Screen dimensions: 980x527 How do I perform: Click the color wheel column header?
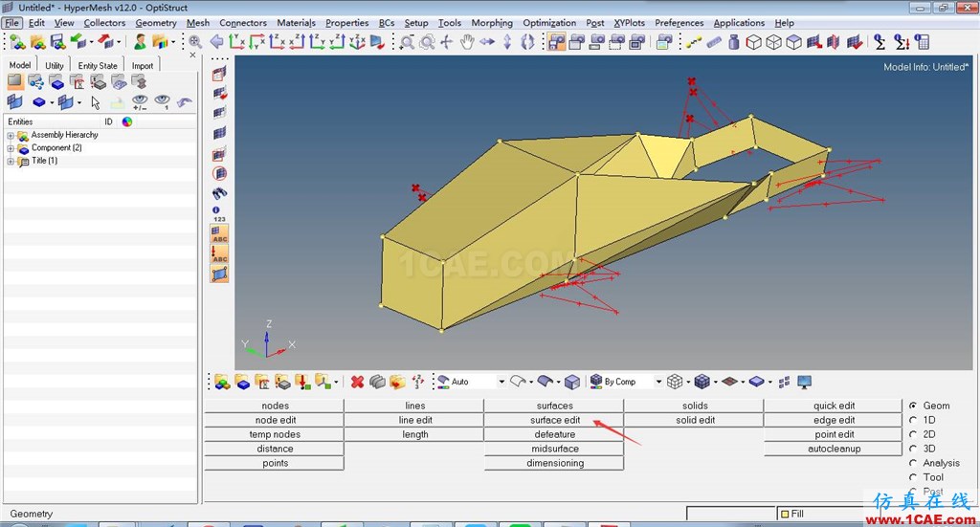point(127,121)
